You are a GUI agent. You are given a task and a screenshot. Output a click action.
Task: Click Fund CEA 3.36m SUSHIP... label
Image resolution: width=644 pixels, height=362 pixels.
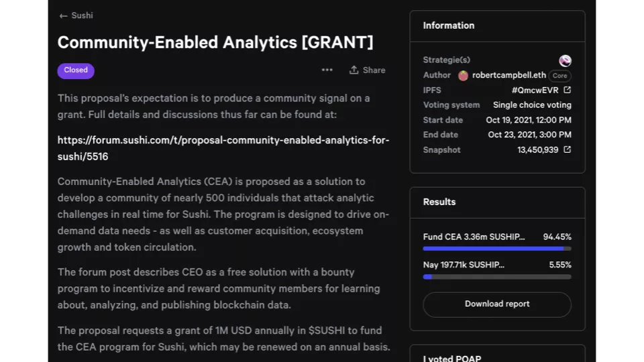[x=474, y=237]
